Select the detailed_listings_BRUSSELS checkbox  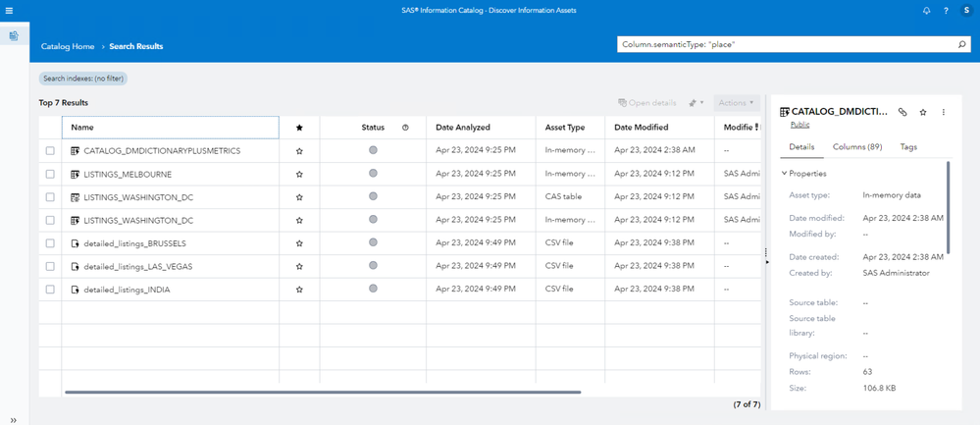(x=50, y=243)
